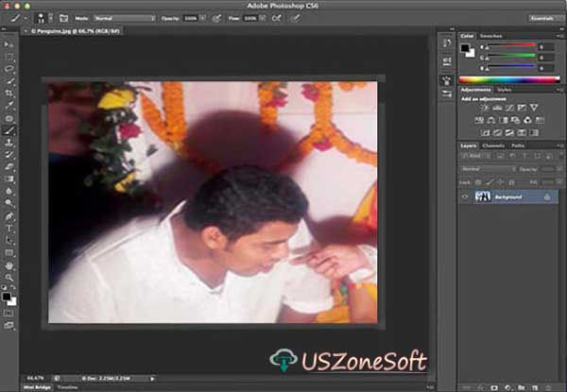Click the color spectrum ramp
Image resolution: width=567 pixels, height=392 pixels.
(x=509, y=79)
